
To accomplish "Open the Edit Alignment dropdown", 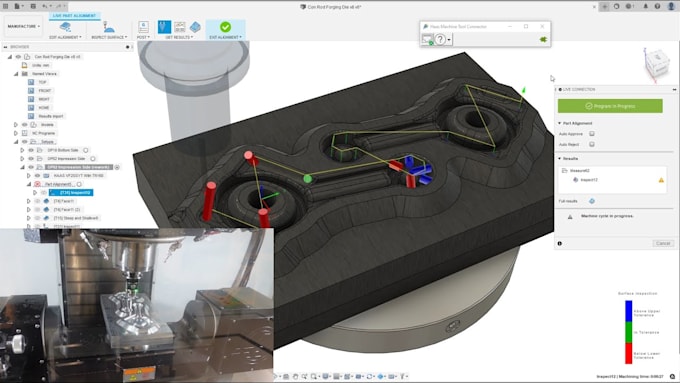I will pos(65,37).
